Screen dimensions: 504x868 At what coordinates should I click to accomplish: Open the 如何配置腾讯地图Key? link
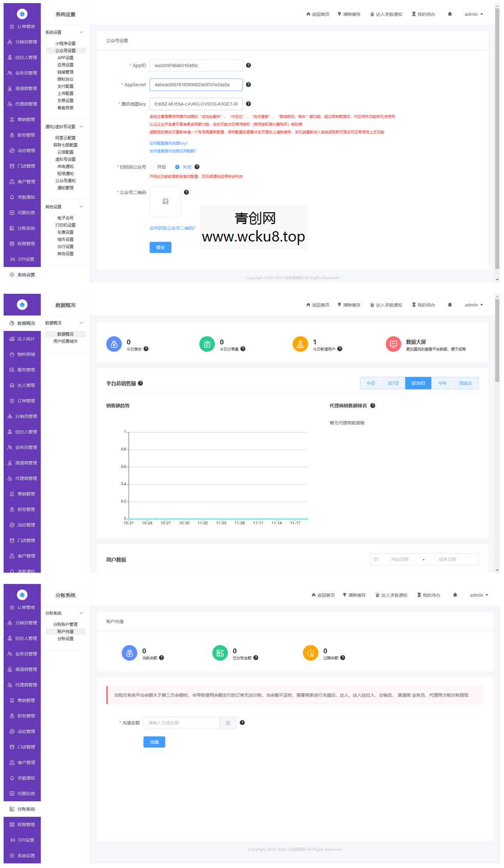pos(169,144)
